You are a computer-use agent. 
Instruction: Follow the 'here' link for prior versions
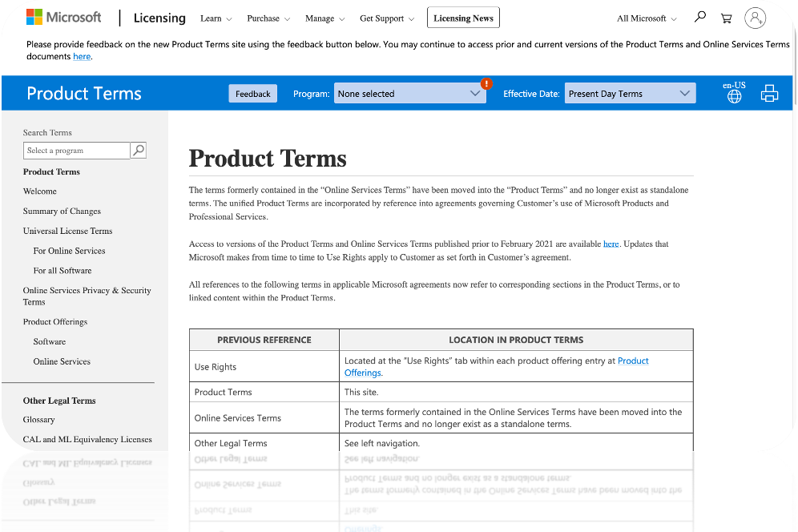click(611, 244)
